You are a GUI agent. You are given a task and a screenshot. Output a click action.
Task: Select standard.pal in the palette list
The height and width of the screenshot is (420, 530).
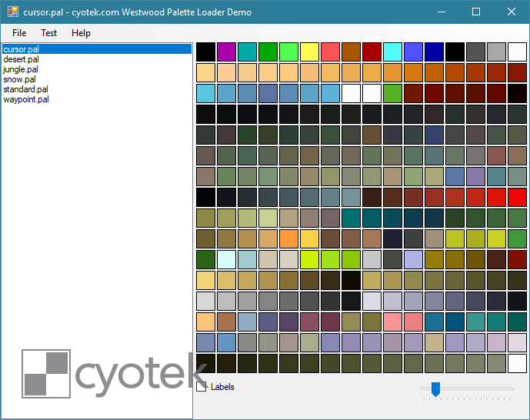(97, 89)
